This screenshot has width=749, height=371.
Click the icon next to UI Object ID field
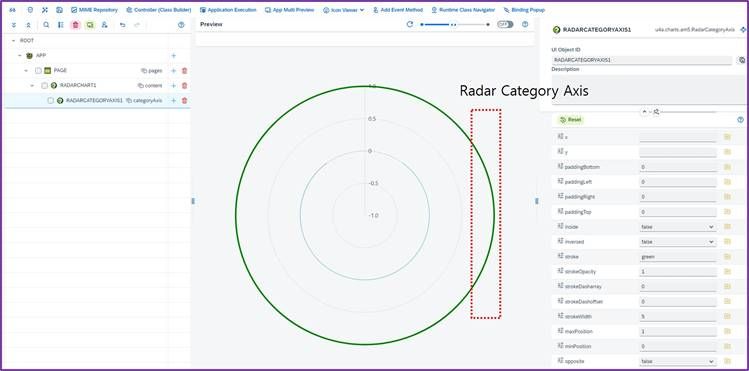[742, 60]
